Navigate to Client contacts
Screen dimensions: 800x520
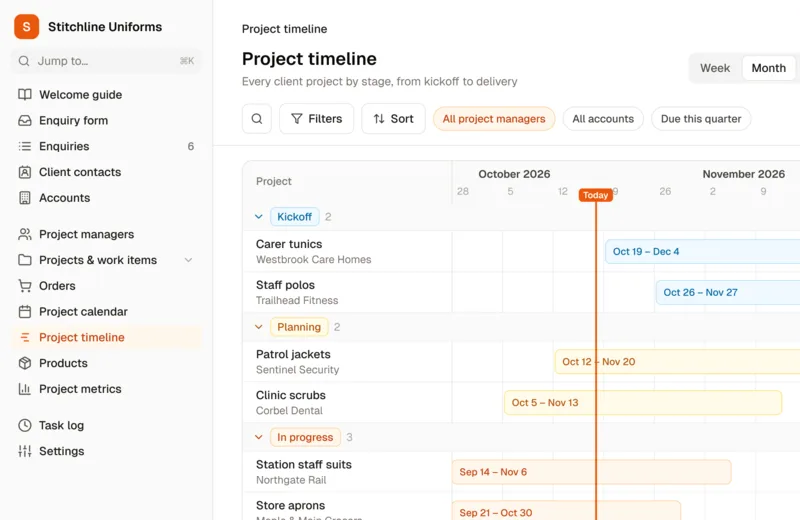coord(107,172)
